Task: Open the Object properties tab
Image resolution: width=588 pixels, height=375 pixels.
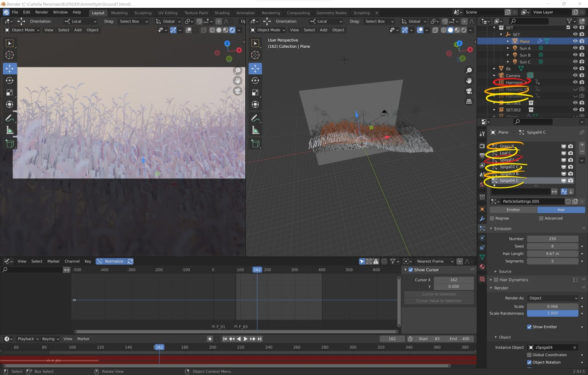Action: (482, 209)
